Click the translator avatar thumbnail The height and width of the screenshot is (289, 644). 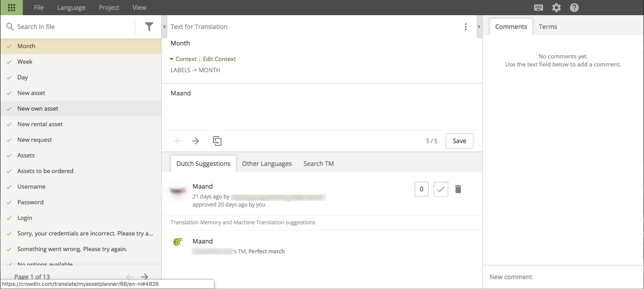tap(178, 192)
